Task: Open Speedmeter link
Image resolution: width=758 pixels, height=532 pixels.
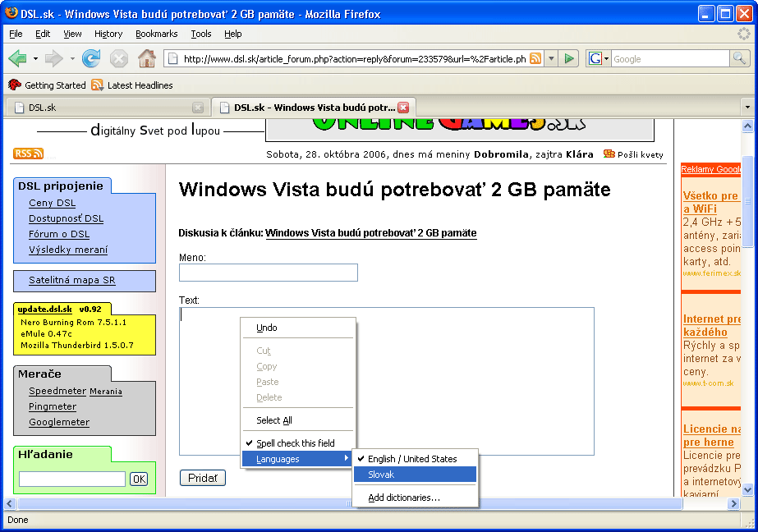Action: [57, 391]
